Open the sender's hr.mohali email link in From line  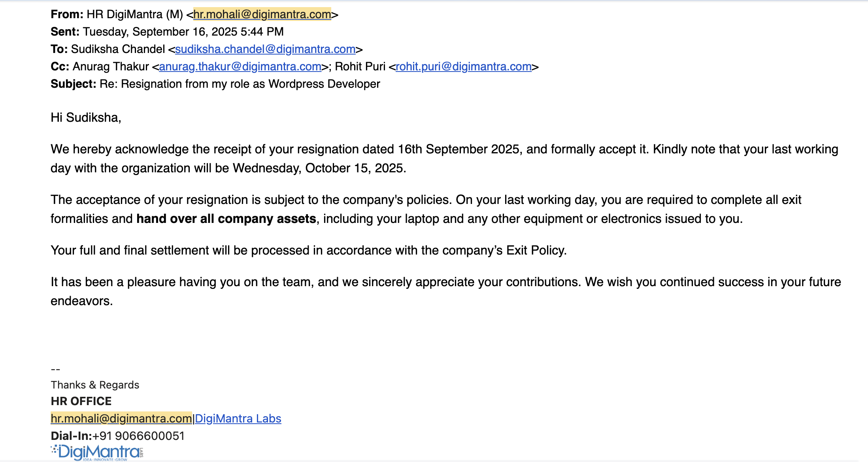click(262, 15)
